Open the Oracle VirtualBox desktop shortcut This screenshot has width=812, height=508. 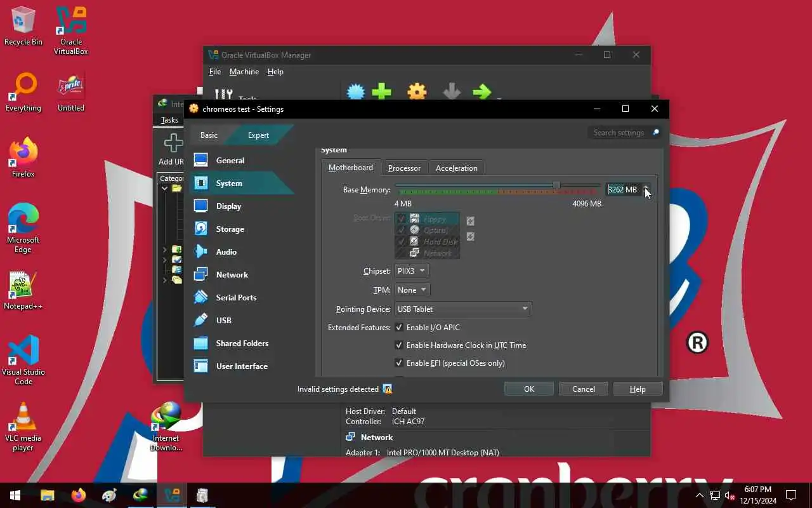click(x=71, y=30)
